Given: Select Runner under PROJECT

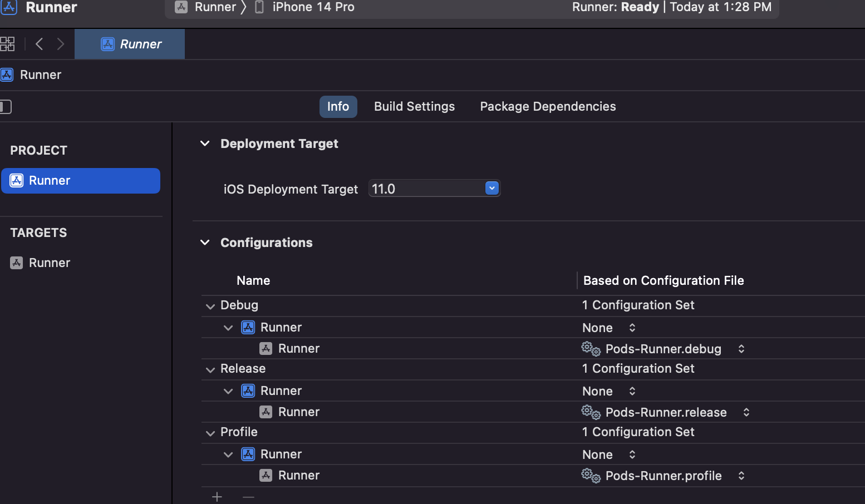Looking at the screenshot, I should coord(81,180).
